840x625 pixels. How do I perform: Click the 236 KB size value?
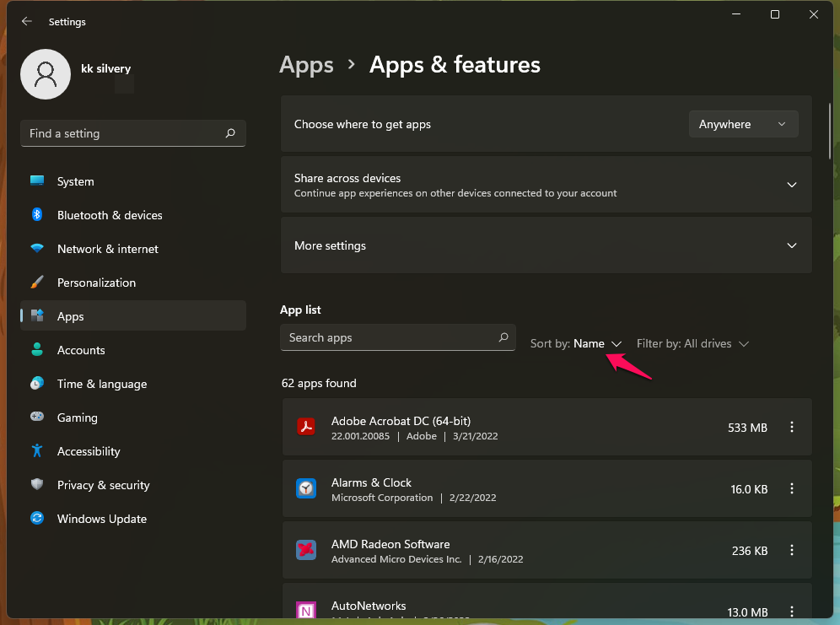[x=750, y=551]
